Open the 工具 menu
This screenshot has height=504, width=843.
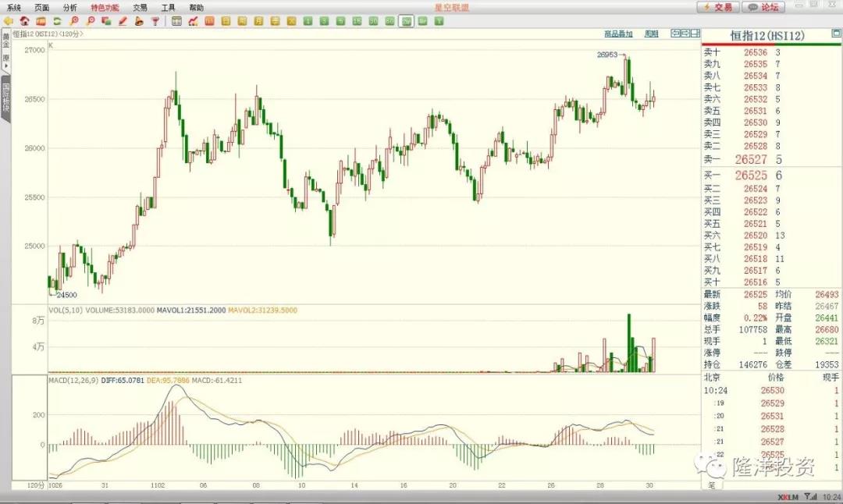169,8
